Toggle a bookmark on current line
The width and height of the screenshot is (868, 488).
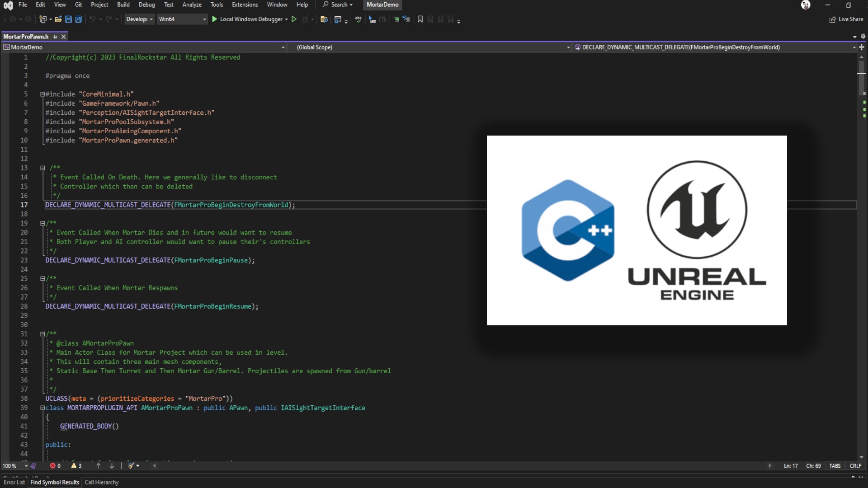(x=420, y=19)
